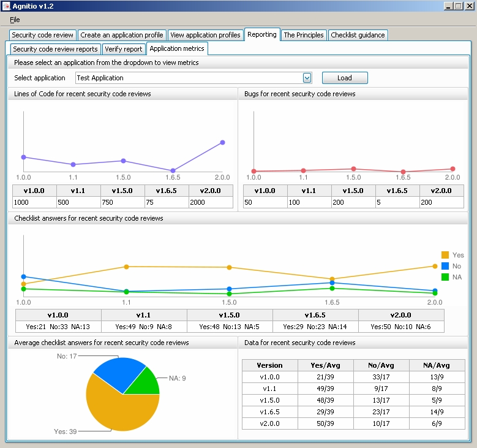
Task: Click the v1.0.0 header in Lines of Code table
Action: 34,191
